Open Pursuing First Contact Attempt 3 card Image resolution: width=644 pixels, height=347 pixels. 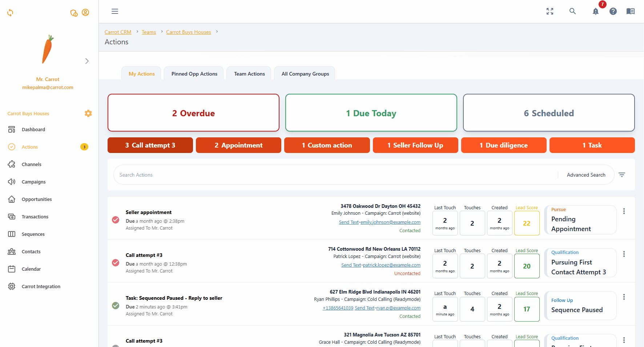coord(580,263)
